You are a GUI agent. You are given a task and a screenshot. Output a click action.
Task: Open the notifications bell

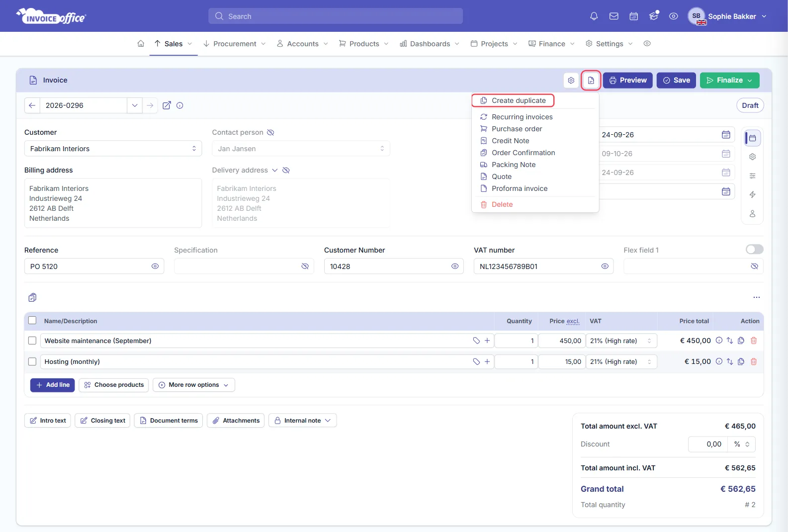(x=594, y=16)
